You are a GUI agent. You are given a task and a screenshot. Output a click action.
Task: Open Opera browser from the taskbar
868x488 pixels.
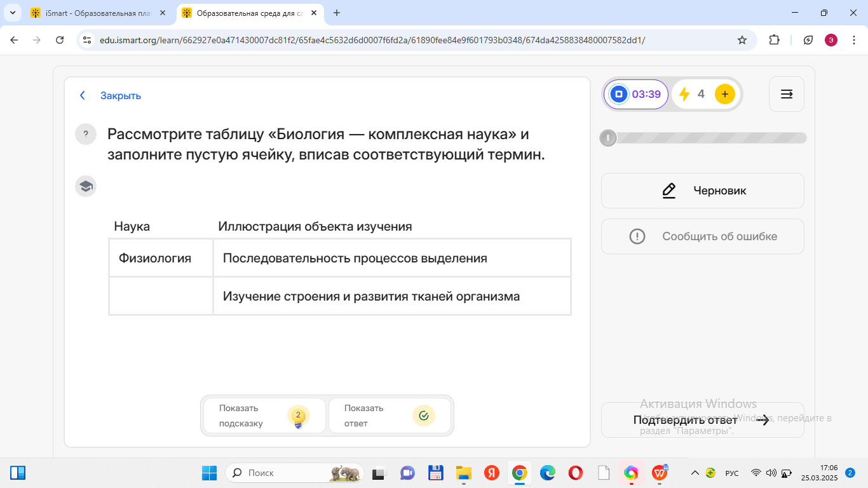point(576,473)
